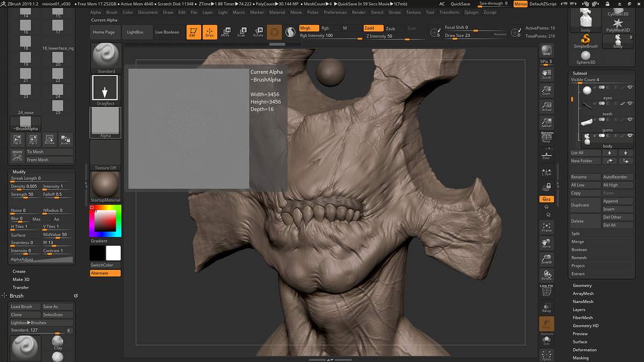Expand the NanoMesh subpalette
Screen dimensions: 644x362
coord(583,301)
